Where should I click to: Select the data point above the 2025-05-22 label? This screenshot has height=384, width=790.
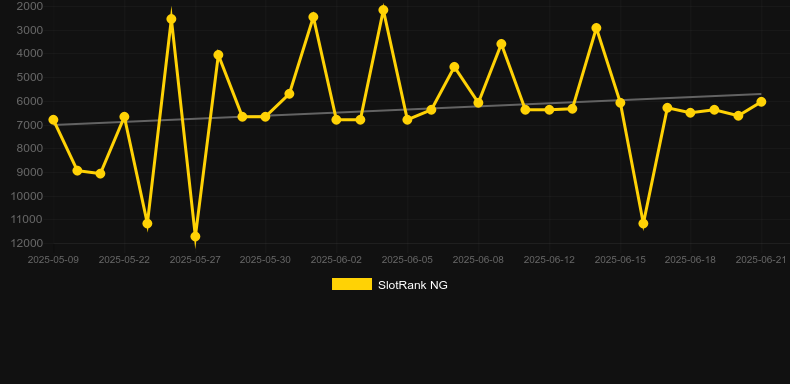124,117
